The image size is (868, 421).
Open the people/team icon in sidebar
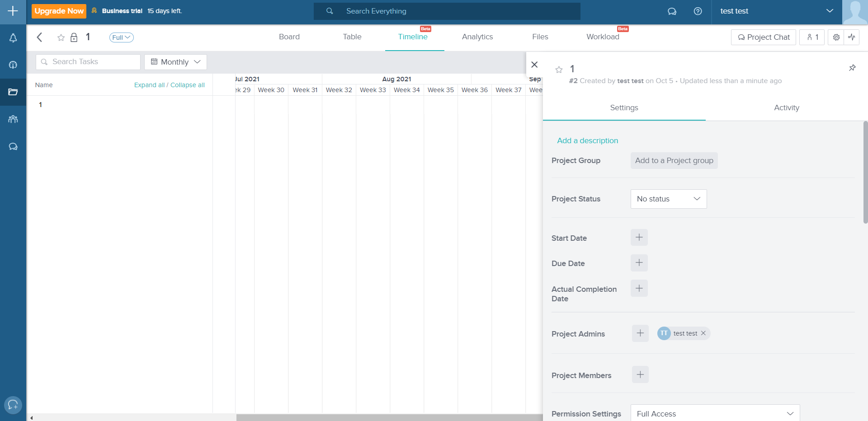pos(13,119)
